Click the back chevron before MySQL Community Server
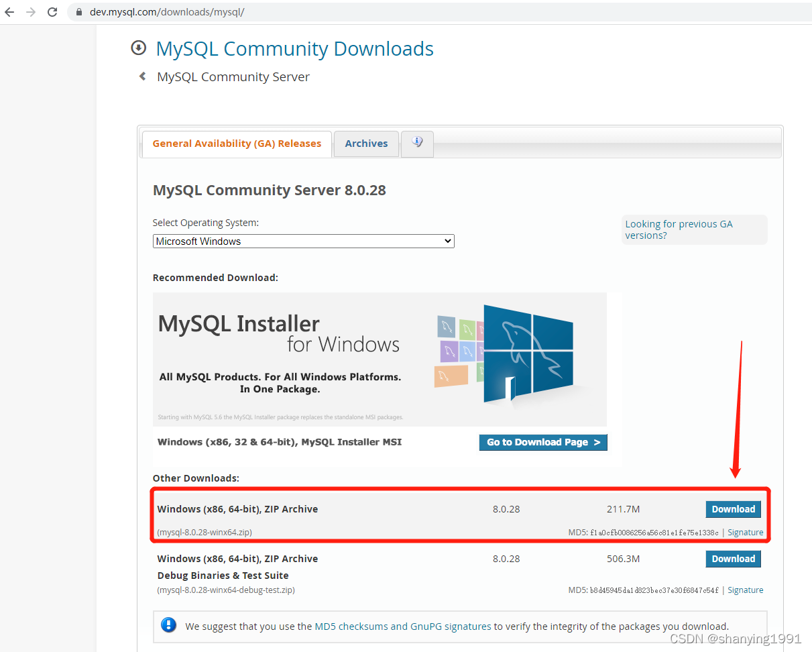The width and height of the screenshot is (812, 652). coord(143,76)
